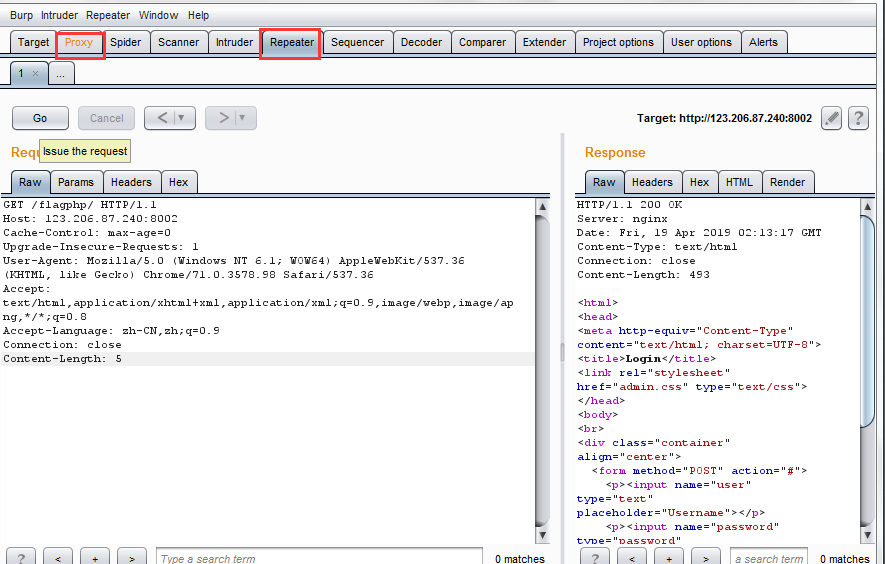Open the Alerts tab
Screen dimensions: 885x564
tap(763, 42)
